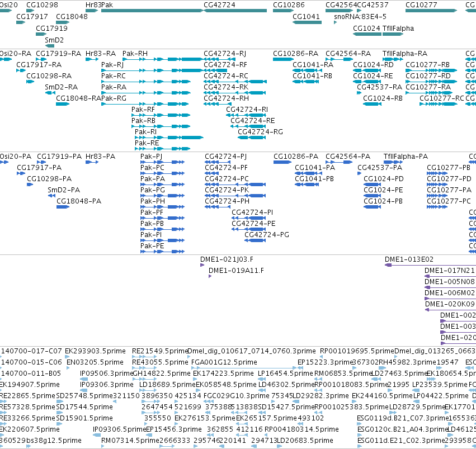Select the SmD2 gene label
The height and width of the screenshot is (449, 476).
pyautogui.click(x=54, y=40)
